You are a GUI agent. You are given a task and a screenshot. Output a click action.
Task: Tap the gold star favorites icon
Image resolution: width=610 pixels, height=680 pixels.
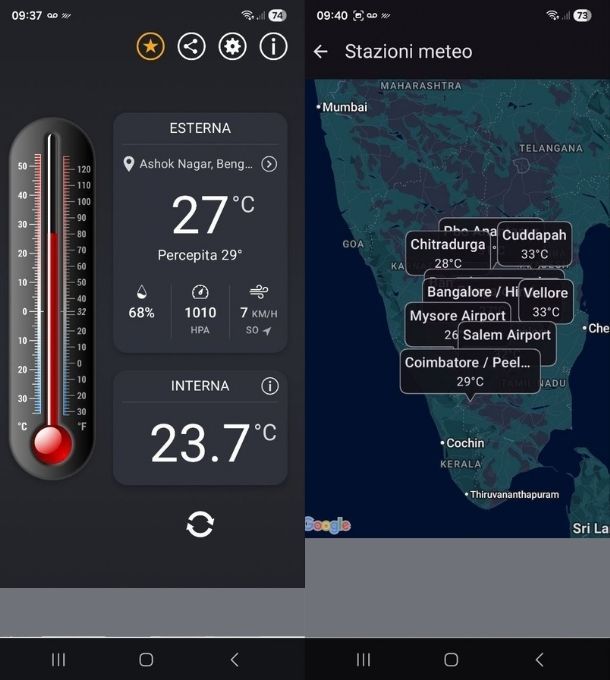(x=150, y=46)
